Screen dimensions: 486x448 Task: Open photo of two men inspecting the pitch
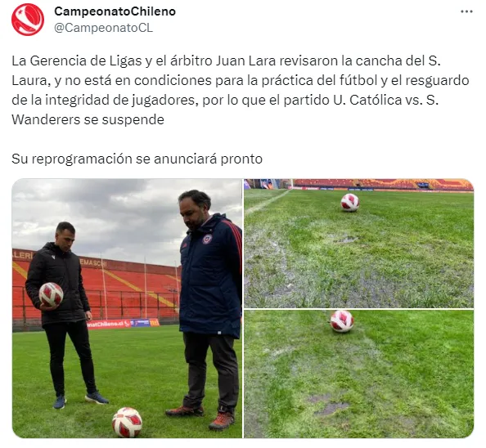click(127, 308)
